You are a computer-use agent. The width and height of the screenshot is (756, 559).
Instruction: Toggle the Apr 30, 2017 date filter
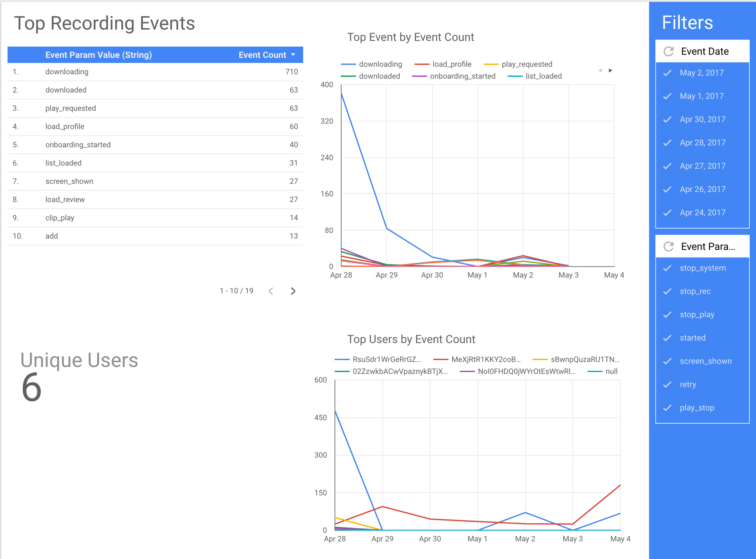pos(702,119)
